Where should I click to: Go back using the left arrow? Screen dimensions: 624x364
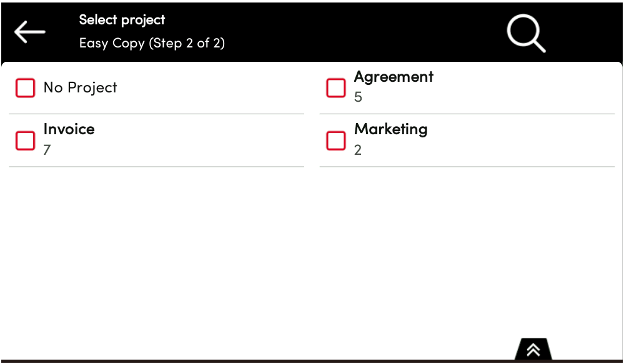point(30,32)
